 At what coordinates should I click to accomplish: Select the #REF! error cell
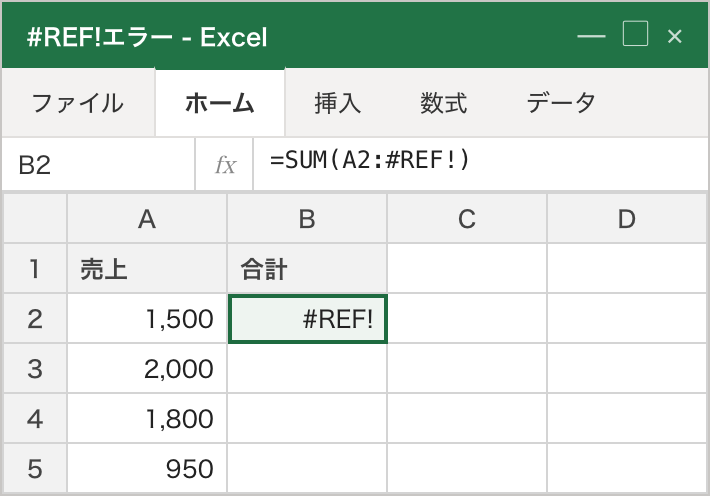pos(308,319)
